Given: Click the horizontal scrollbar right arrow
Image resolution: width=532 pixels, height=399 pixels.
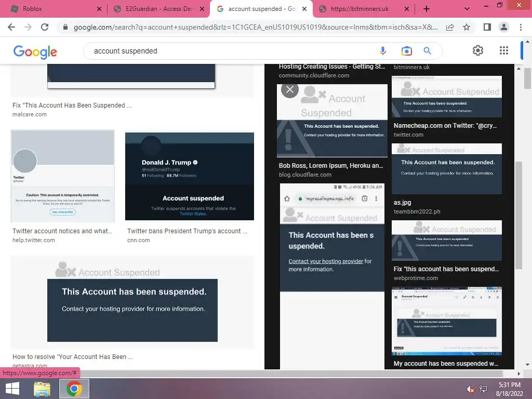Looking at the screenshot, I should [518, 374].
